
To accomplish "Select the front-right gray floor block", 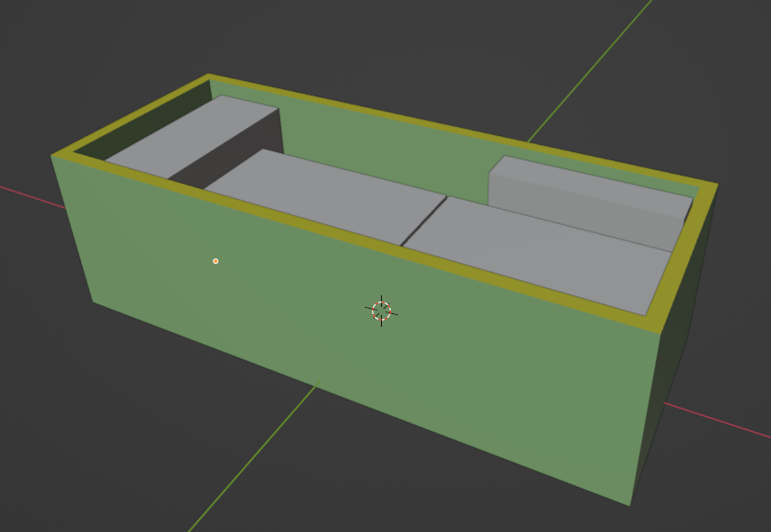I will click(540, 252).
